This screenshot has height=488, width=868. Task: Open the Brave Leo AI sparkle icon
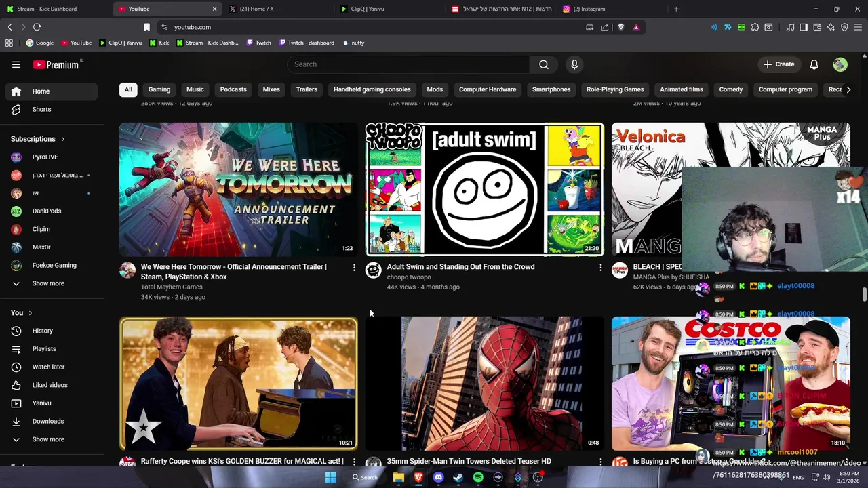[x=831, y=27]
